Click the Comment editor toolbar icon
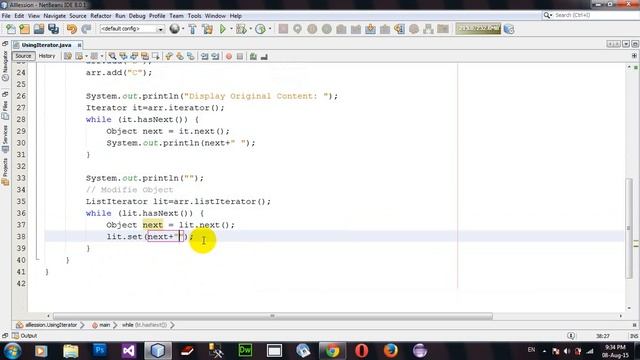 click(253, 56)
